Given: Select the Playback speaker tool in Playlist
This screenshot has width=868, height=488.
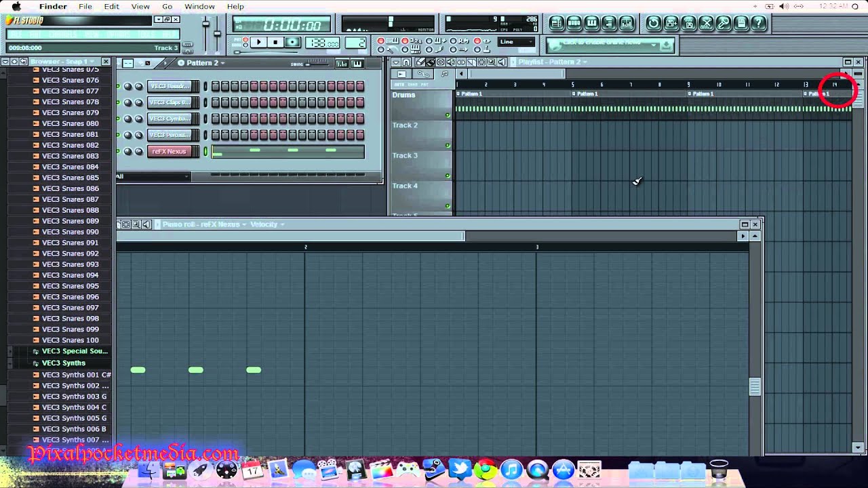Looking at the screenshot, I should pyautogui.click(x=502, y=62).
